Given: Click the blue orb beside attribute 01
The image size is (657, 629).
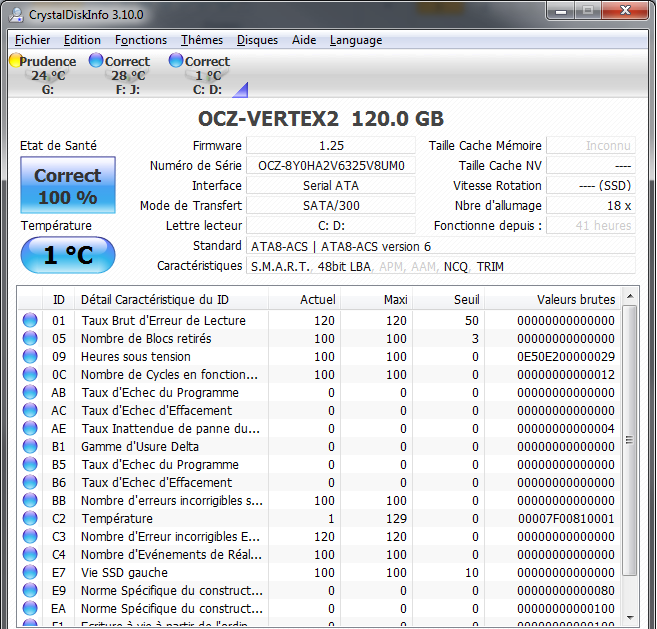Looking at the screenshot, I should pyautogui.click(x=30, y=321).
